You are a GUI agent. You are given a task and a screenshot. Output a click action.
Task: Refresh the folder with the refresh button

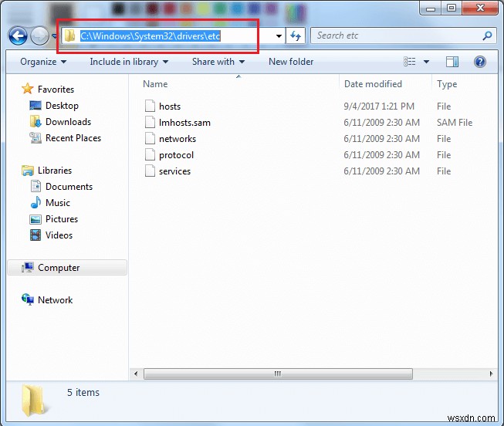296,35
